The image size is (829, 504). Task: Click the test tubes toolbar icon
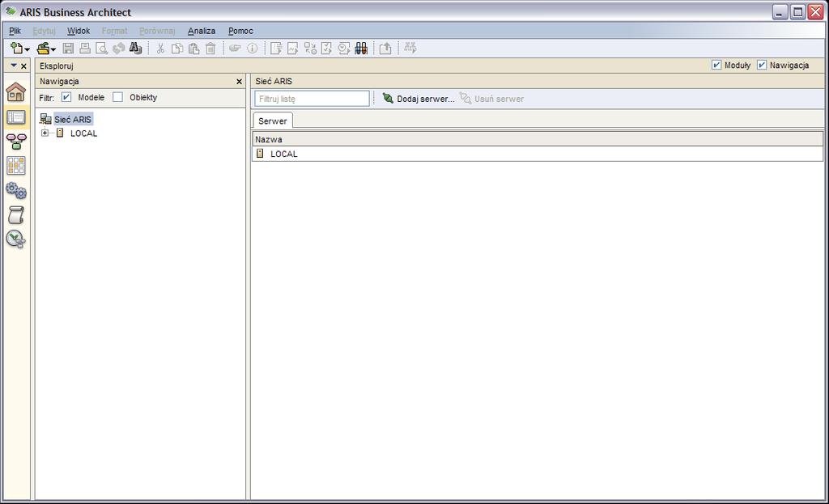click(361, 49)
